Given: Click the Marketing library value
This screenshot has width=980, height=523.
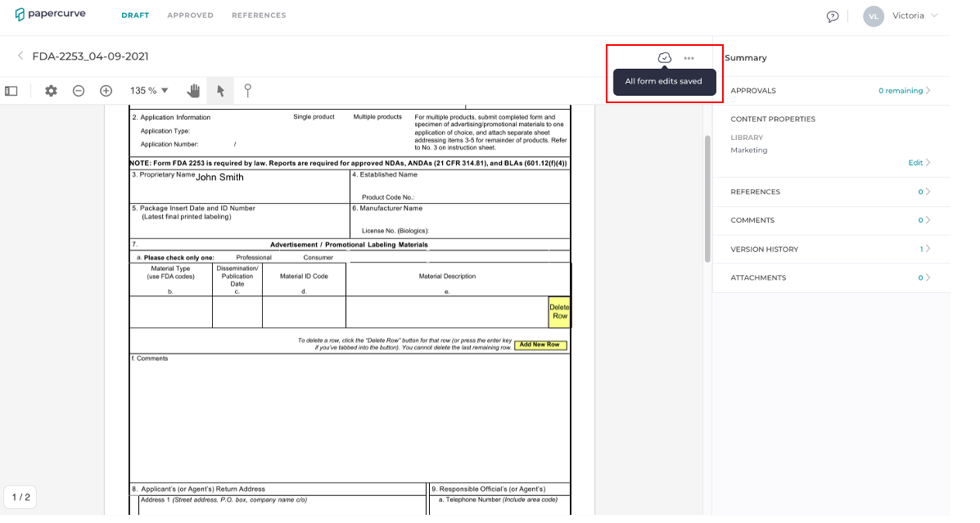Looking at the screenshot, I should [x=749, y=150].
